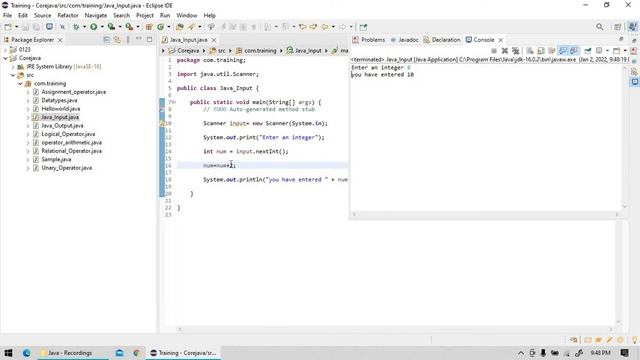Viewport: 640px width, 360px height.
Task: Expand the 0123 project node
Action: point(5,49)
